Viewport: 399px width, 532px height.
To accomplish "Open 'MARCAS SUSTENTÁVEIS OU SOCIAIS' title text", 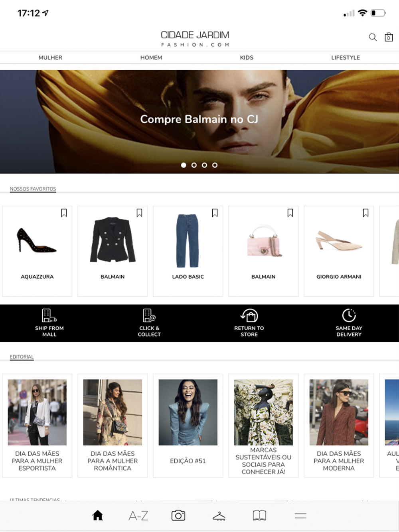I will tap(263, 461).
